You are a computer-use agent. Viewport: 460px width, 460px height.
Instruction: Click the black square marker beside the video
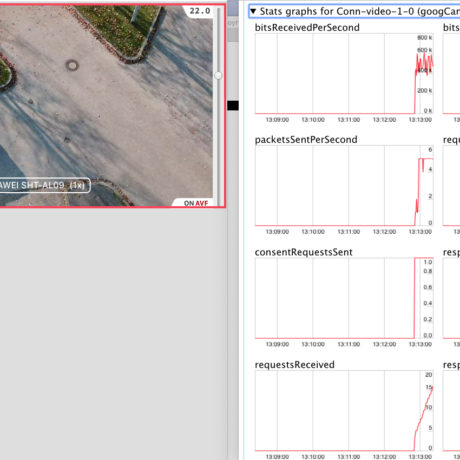click(233, 105)
